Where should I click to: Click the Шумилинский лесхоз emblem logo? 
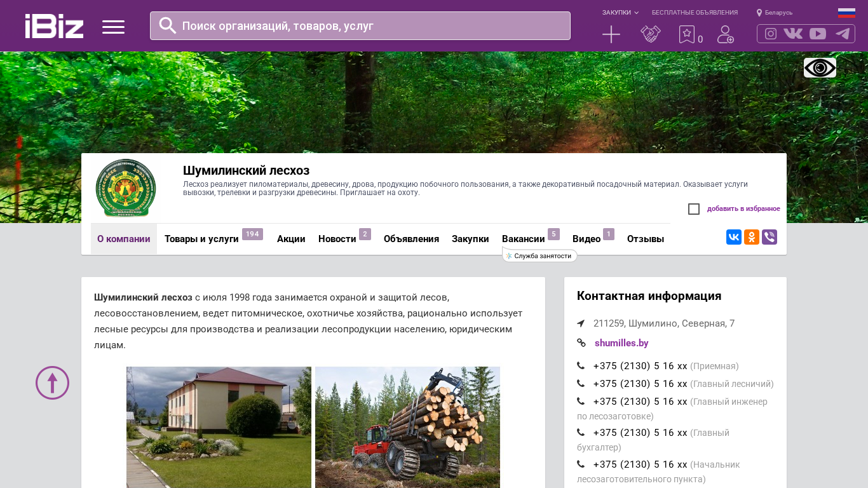tap(126, 188)
